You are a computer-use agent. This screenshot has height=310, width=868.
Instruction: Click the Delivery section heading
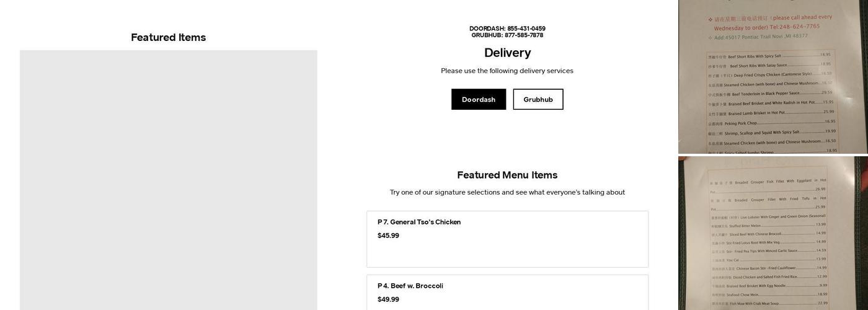coord(507,53)
